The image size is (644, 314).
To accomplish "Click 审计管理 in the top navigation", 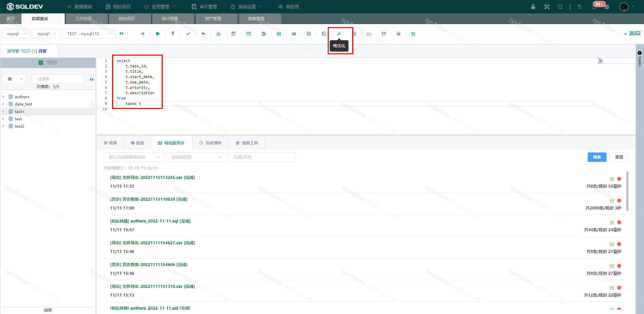I will coord(204,7).
